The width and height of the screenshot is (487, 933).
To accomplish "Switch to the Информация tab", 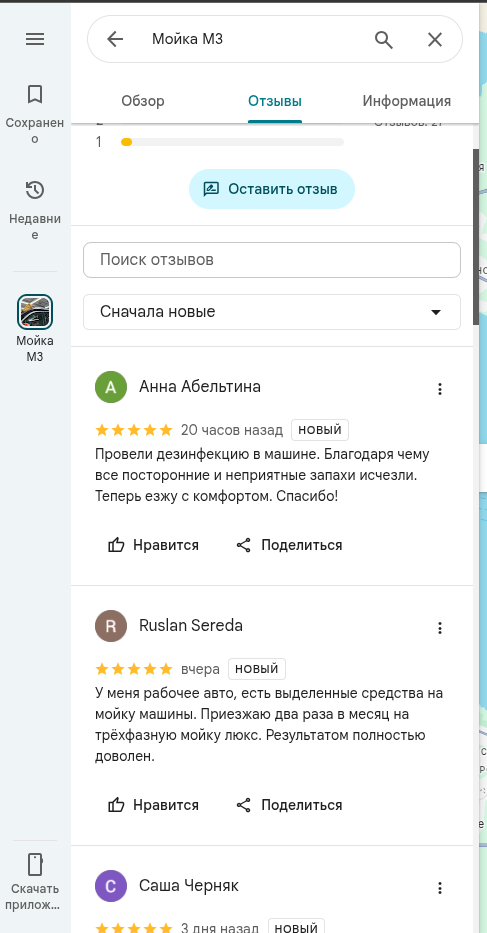I will 407,101.
